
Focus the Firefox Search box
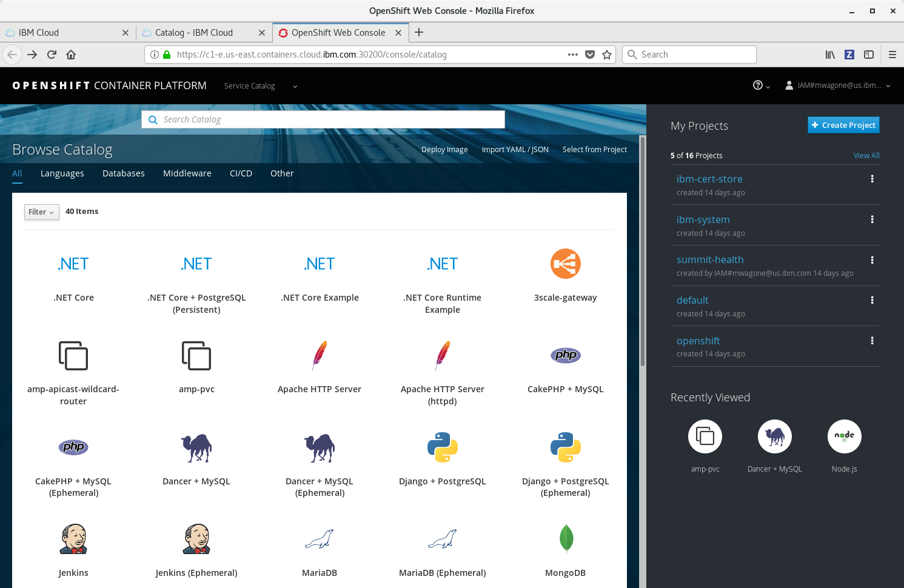coord(689,55)
